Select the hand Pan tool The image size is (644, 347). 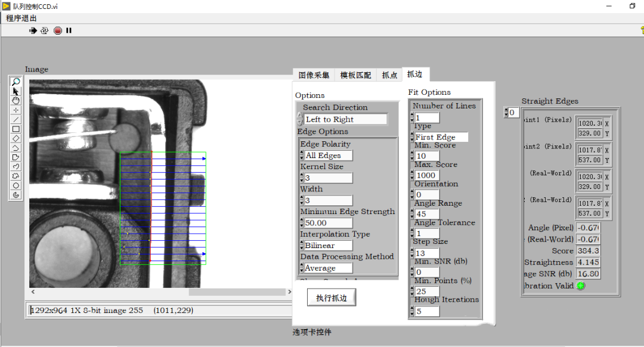(16, 101)
